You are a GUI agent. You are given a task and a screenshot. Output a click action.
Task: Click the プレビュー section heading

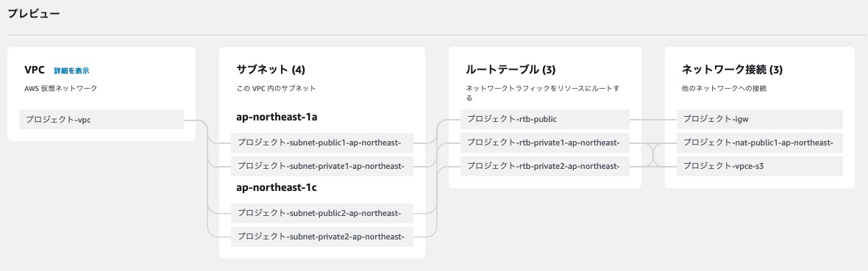tap(34, 14)
